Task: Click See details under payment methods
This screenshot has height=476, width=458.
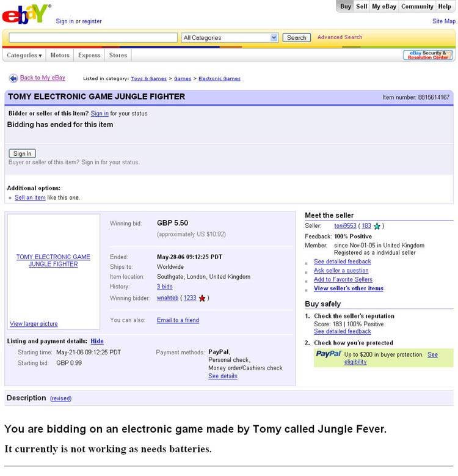Action: 223,376
